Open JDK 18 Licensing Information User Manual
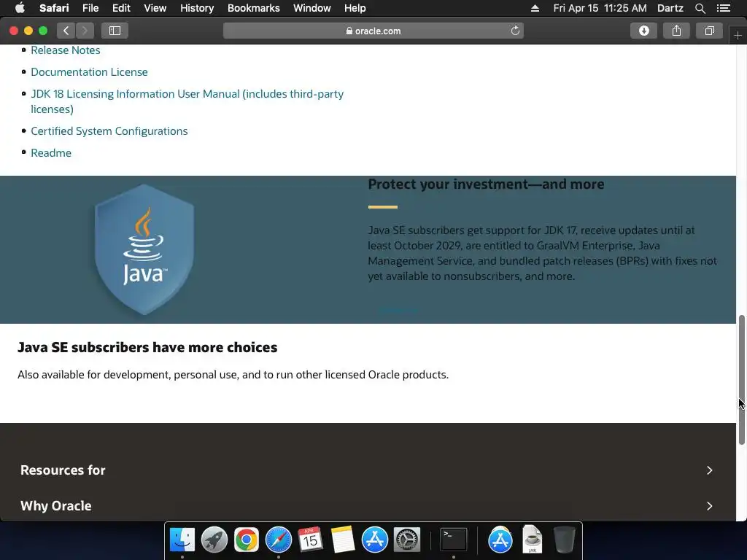Viewport: 747px width, 560px height. point(187,101)
